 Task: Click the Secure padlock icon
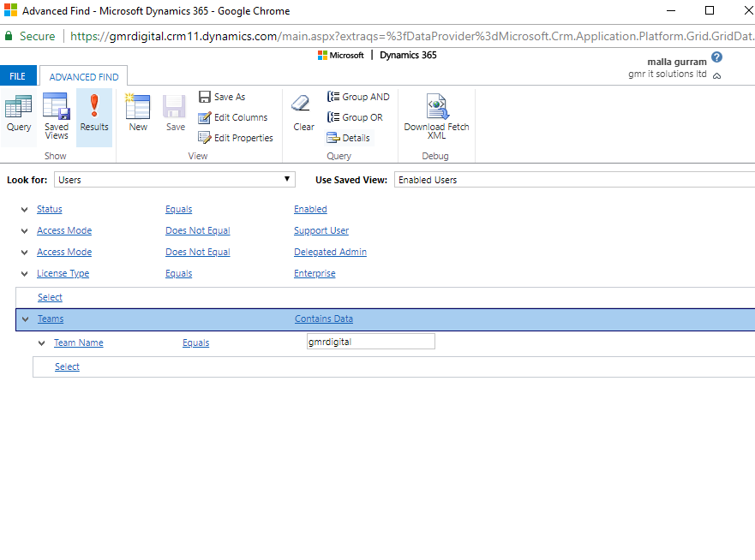[x=9, y=36]
